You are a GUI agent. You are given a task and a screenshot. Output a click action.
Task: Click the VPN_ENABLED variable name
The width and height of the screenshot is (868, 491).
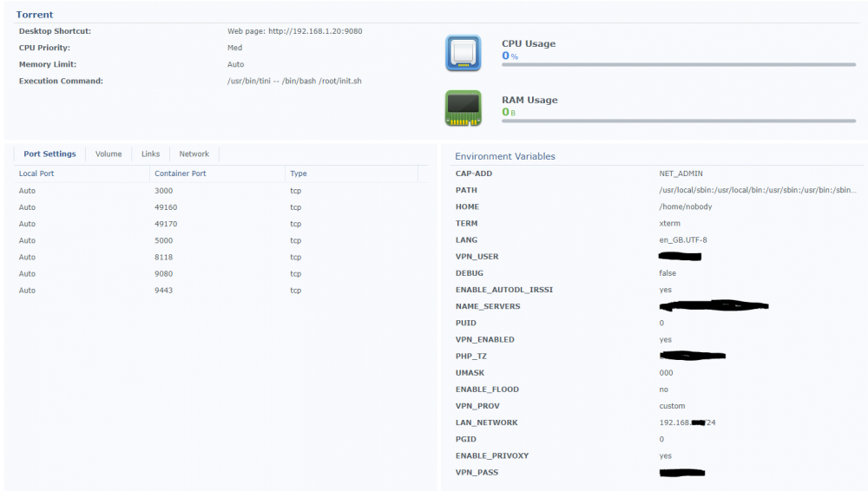point(485,339)
